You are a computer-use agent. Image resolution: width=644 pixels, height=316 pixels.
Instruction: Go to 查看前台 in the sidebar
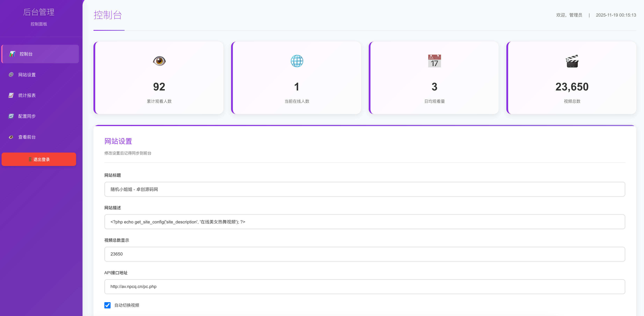click(x=27, y=137)
